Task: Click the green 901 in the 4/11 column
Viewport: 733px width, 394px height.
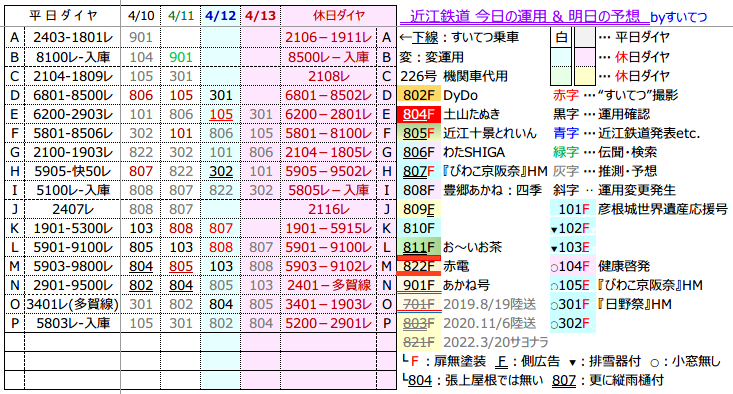Action: click(x=181, y=57)
